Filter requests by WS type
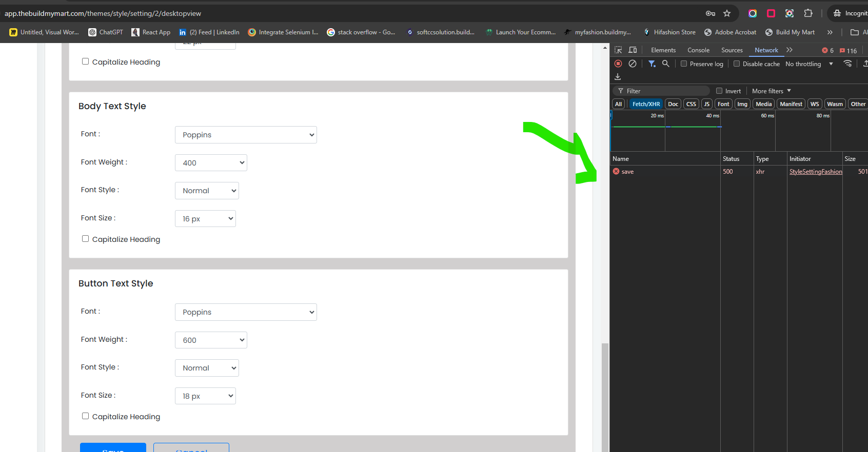 click(815, 104)
